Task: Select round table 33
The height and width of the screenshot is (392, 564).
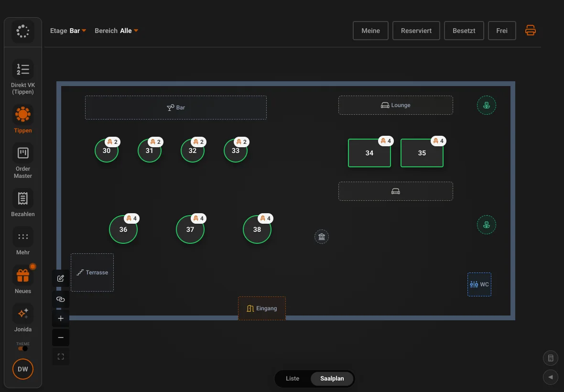Action: 236,151
